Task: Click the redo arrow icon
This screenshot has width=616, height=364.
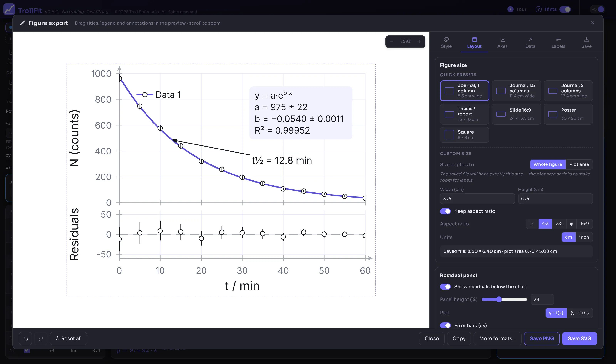Action: [41, 338]
